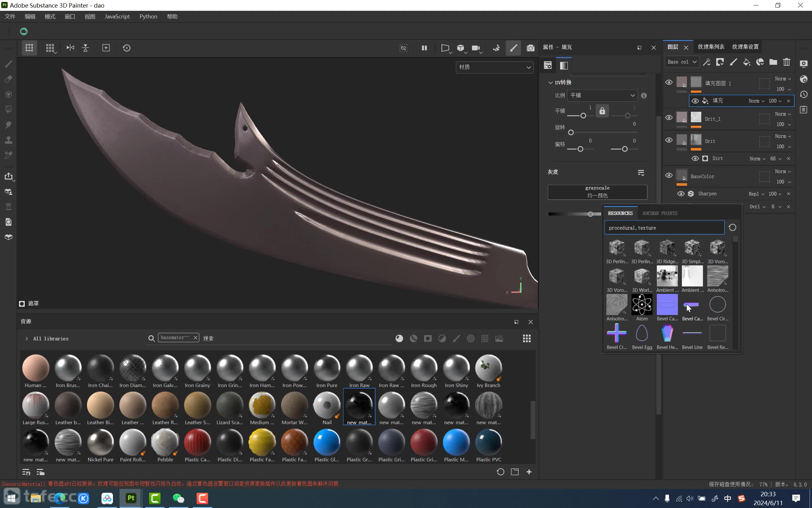Remove the basemater filter tag
The height and width of the screenshot is (508, 812).
point(195,337)
